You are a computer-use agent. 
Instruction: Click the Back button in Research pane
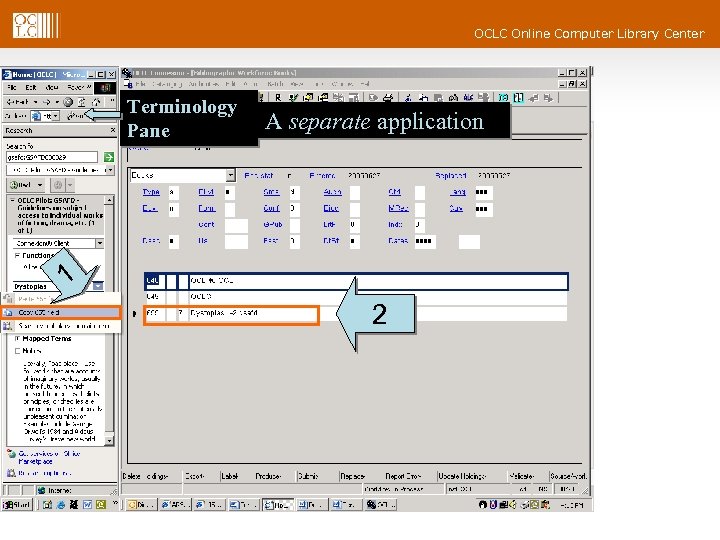[21, 185]
